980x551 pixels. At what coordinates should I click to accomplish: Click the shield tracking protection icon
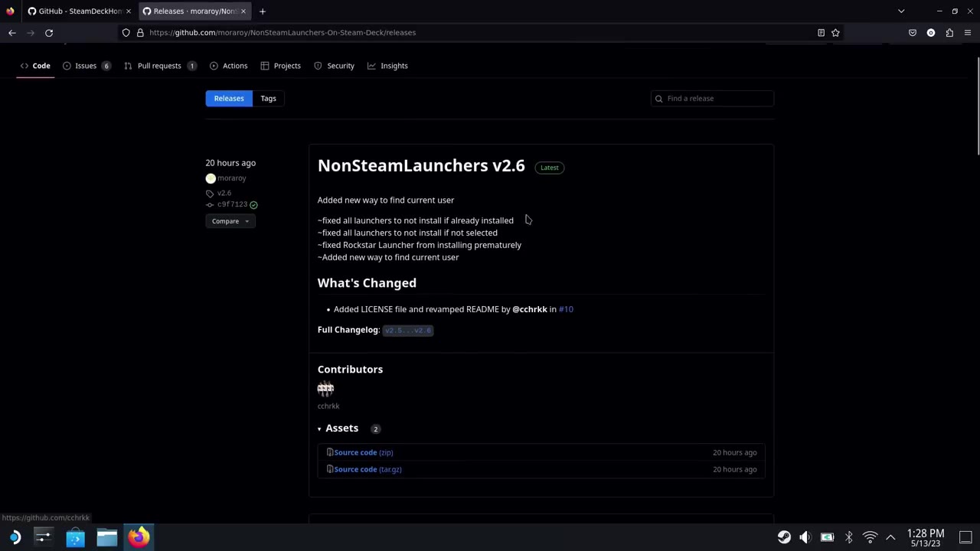tap(126, 33)
